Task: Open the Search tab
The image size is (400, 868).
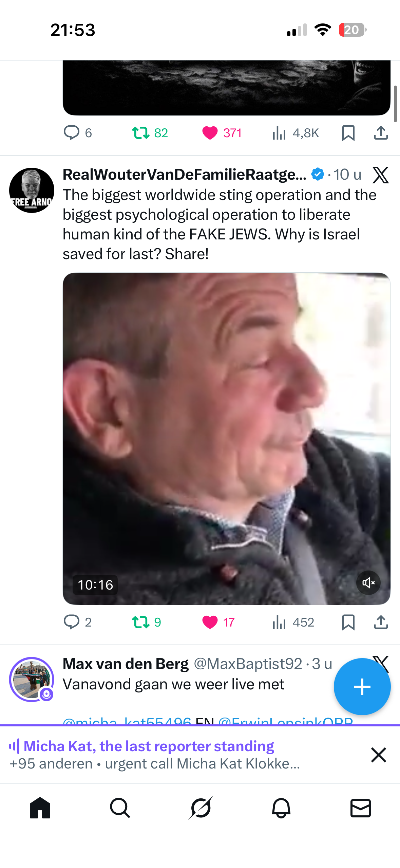Action: (x=120, y=808)
